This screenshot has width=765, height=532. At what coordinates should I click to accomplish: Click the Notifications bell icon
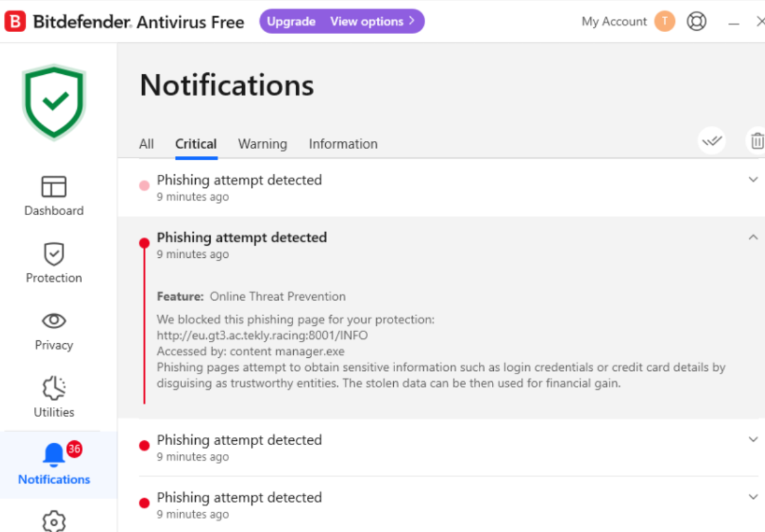[x=53, y=455]
